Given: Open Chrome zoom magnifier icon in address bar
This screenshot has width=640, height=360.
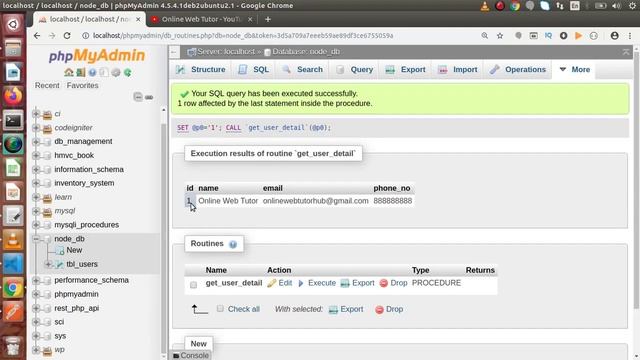Looking at the screenshot, I should pyautogui.click(x=484, y=36).
